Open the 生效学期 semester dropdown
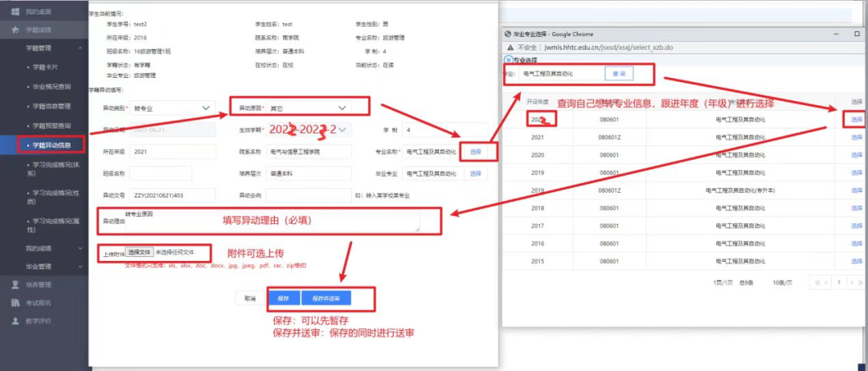This screenshot has width=868, height=371. pyautogui.click(x=309, y=129)
